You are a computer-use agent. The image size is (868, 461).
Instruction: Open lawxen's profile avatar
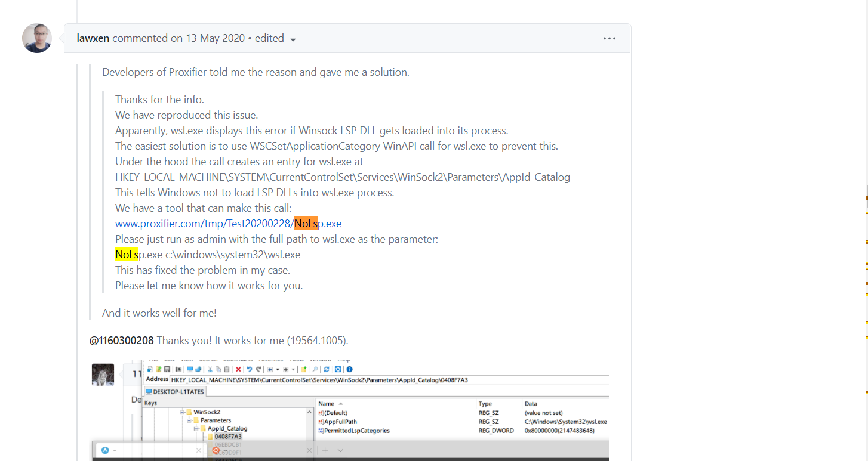[37, 38]
